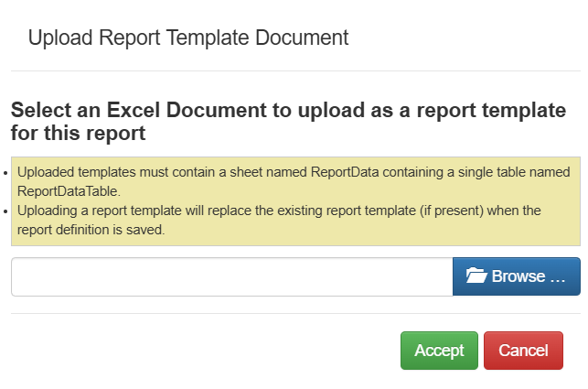This screenshot has width=588, height=389.
Task: Click the "for this report" heading line
Action: 78,134
